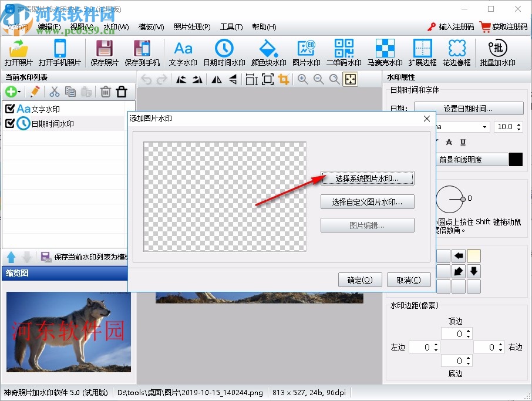Click 获取注册码 cart link

pyautogui.click(x=504, y=27)
